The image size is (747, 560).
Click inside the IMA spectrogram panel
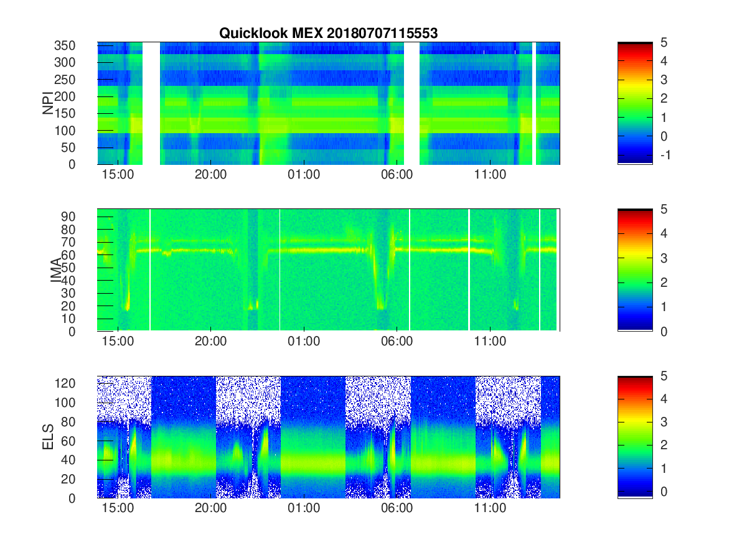coord(329,270)
